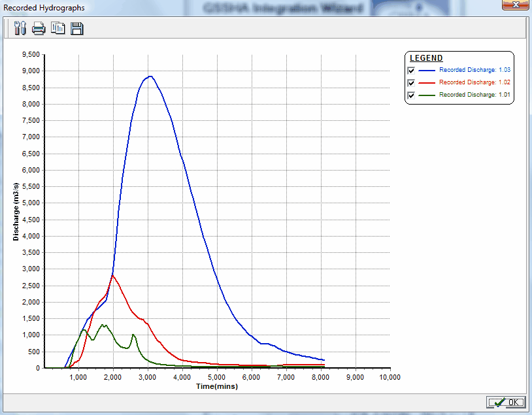Select the 'Recorded Discharge: 1.01' legend label
532x415 pixels.
474,95
